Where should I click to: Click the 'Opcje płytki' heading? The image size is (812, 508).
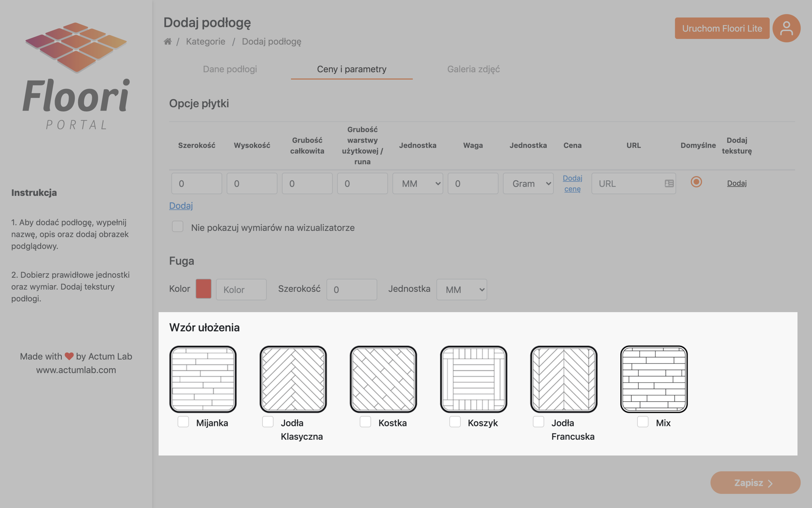[199, 103]
